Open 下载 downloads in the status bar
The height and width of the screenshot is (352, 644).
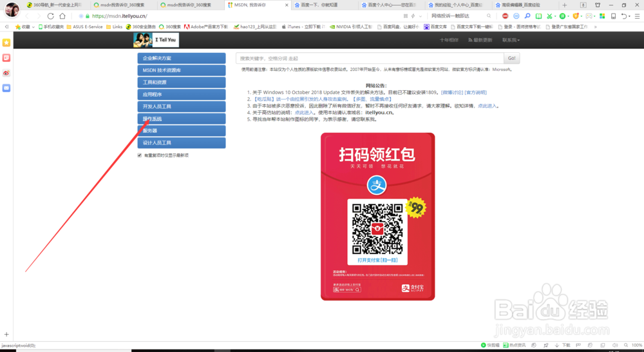point(563,345)
